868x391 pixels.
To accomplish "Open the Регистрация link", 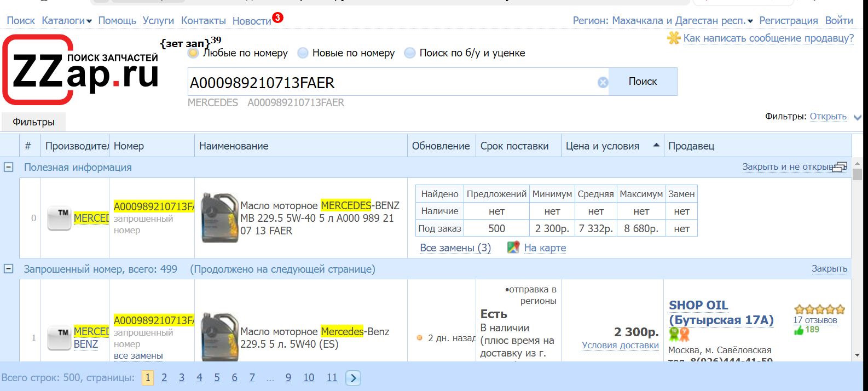I will (x=788, y=21).
